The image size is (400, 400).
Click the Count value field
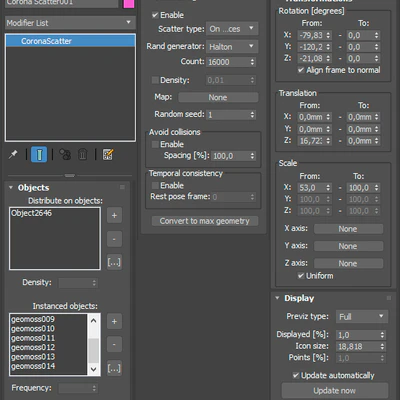pos(228,62)
